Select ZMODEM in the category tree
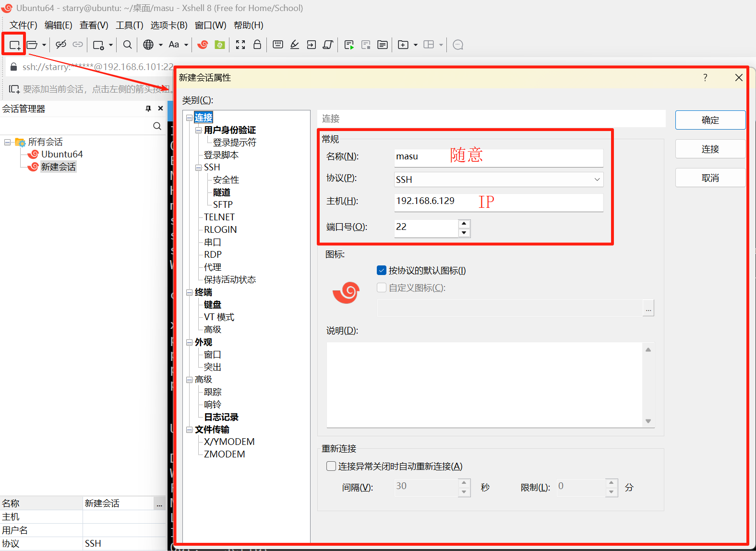This screenshot has width=756, height=551. click(224, 454)
